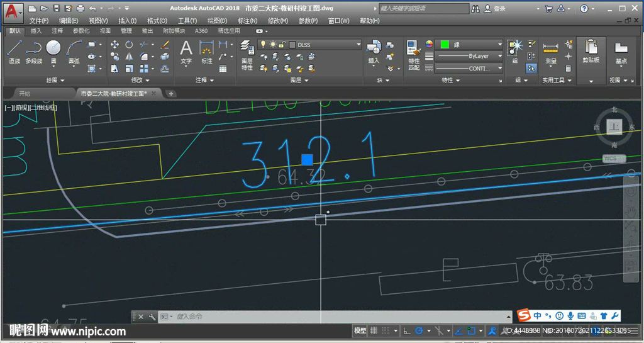Switch to the 参数化 ribbon tab

[x=81, y=31]
